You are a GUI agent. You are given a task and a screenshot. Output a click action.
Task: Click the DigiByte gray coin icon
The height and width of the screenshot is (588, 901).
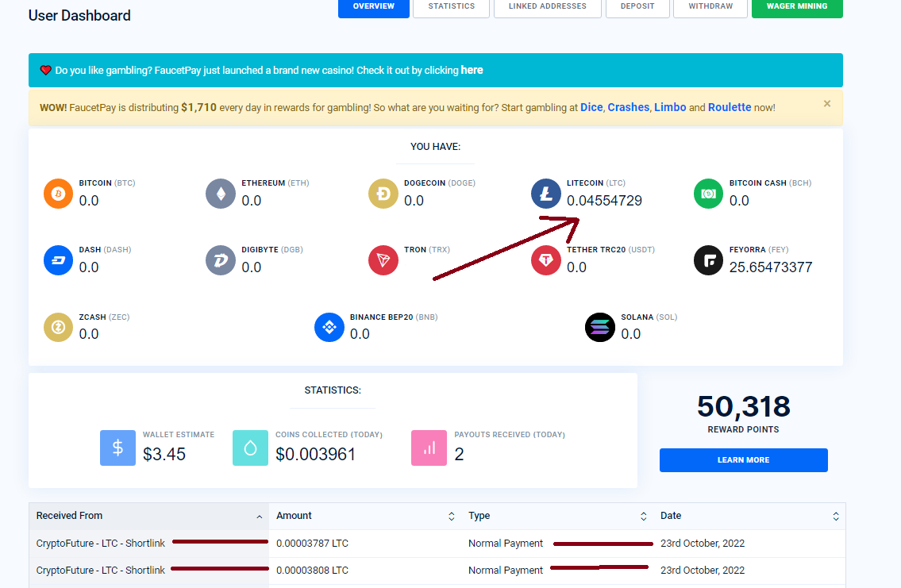[221, 260]
